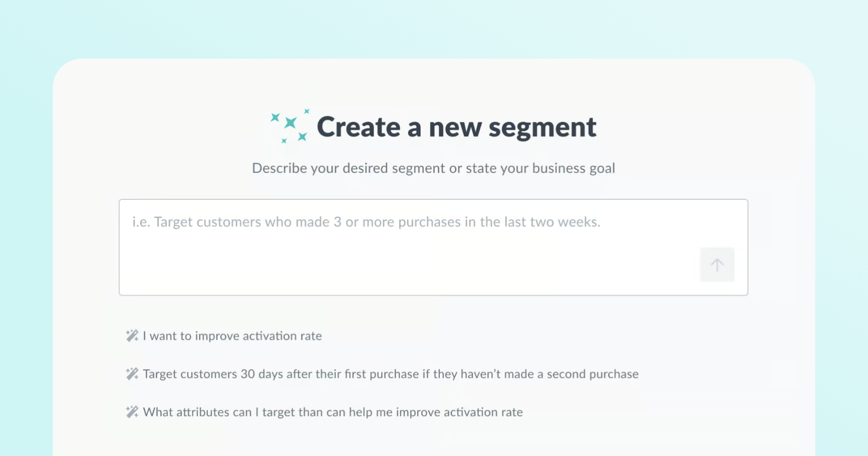The width and height of the screenshot is (868, 456).
Task: Click the leftmost teal star of the sparkle cluster
Action: tap(275, 118)
